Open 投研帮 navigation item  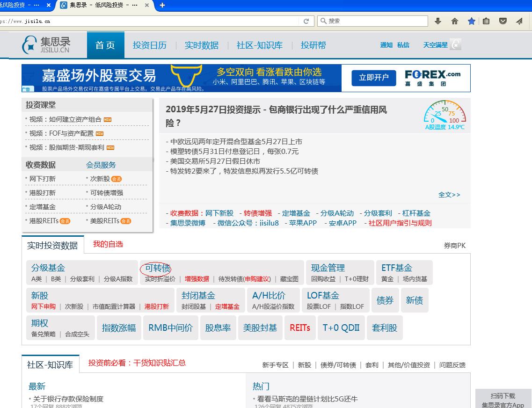(x=313, y=45)
